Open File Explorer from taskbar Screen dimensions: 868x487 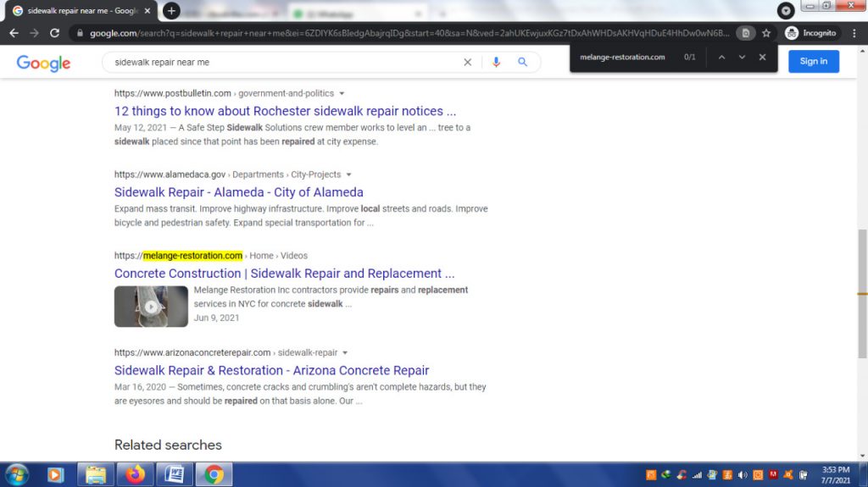point(96,475)
